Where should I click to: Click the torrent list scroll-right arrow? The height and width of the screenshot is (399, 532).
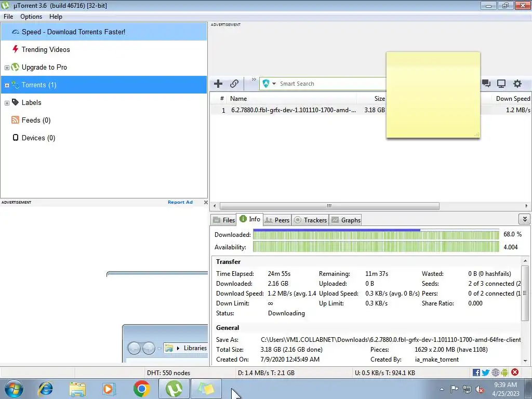[526, 206]
